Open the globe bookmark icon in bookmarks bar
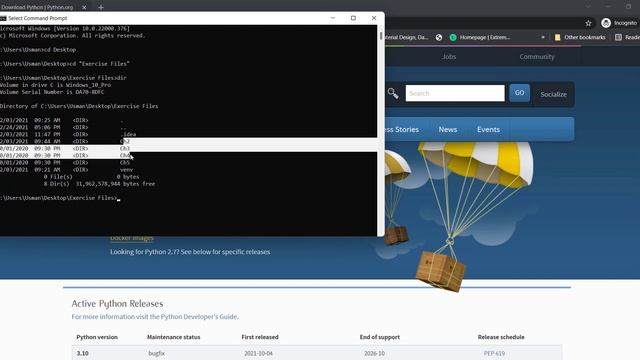Image resolution: width=640 pixels, height=360 pixels. pos(439,38)
